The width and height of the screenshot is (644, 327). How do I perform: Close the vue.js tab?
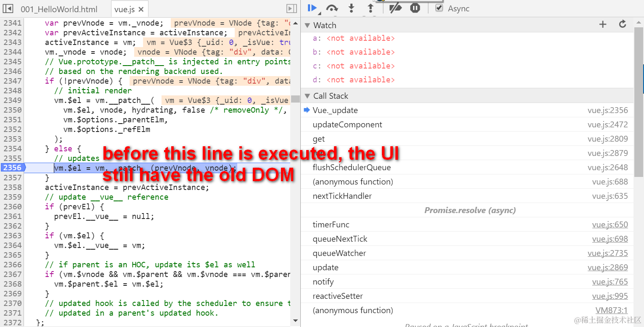point(140,9)
